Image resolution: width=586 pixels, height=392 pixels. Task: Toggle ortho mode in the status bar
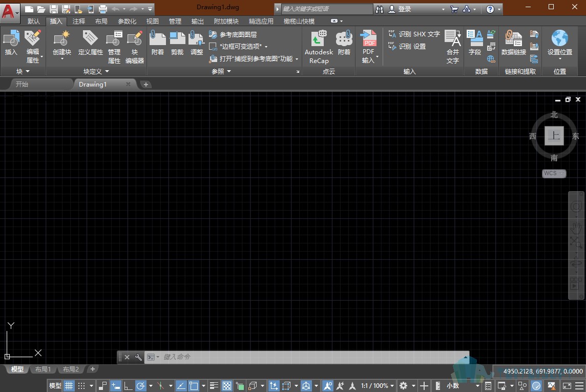point(128,386)
